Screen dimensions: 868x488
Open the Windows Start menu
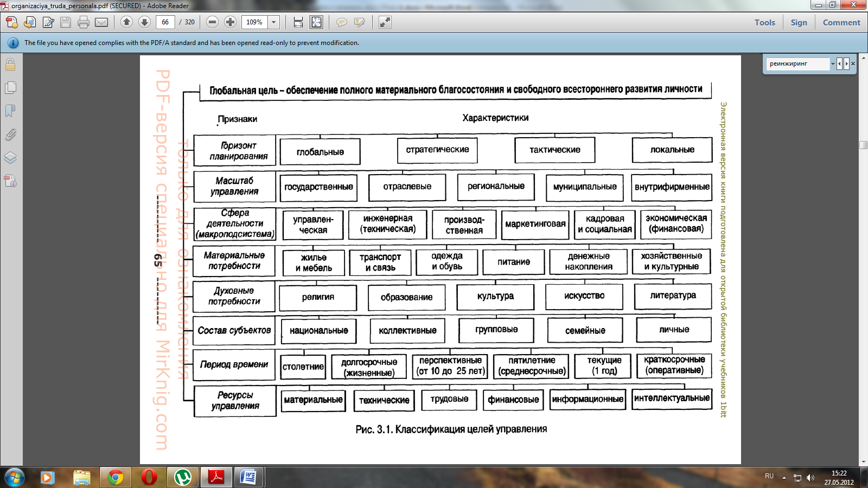coord(14,478)
